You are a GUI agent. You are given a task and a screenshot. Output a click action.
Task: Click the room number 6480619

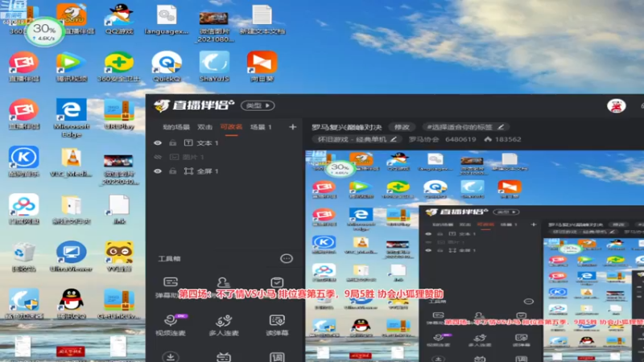460,139
